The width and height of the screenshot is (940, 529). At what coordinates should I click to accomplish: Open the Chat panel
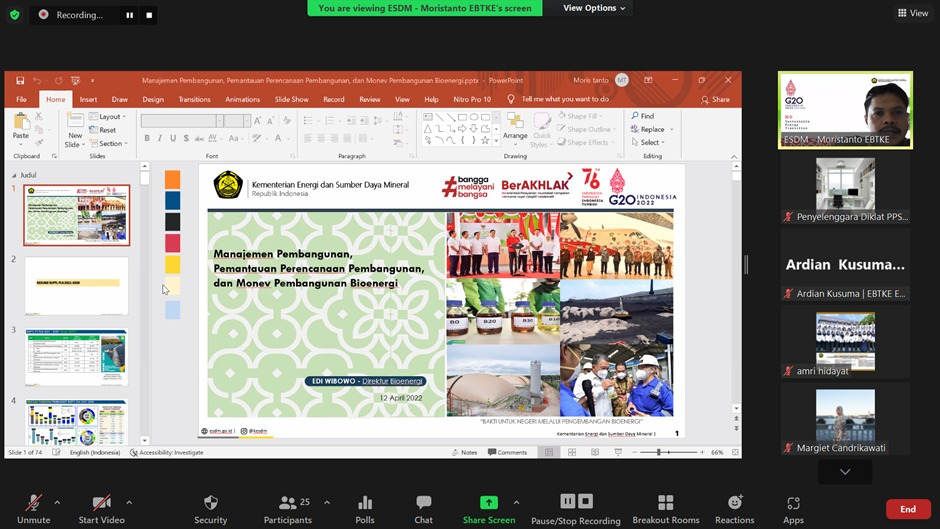click(x=423, y=509)
